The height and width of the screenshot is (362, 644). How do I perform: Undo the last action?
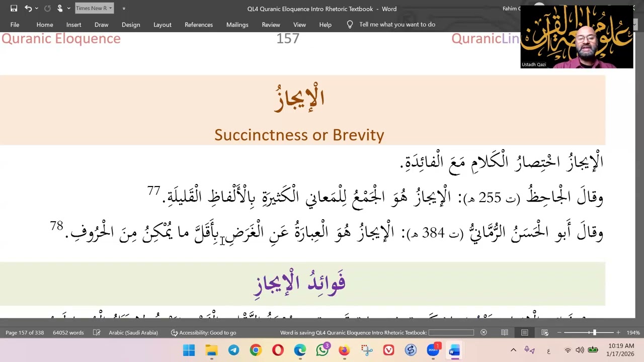point(28,9)
